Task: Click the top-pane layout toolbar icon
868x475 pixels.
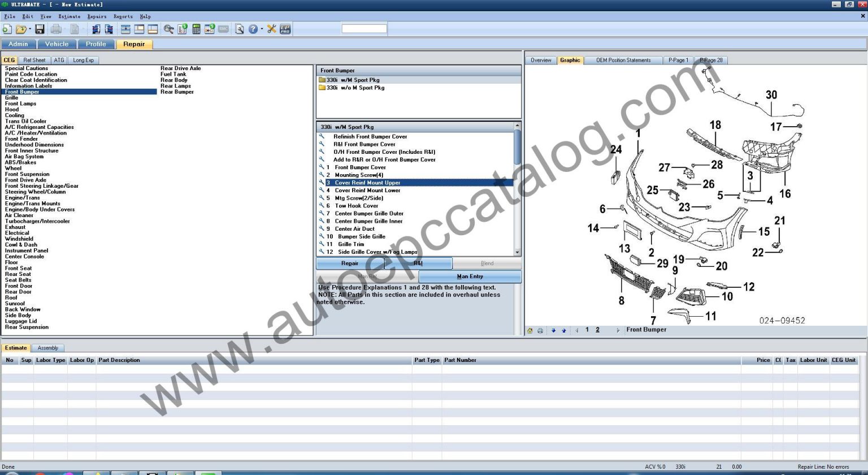Action: pyautogui.click(x=139, y=29)
